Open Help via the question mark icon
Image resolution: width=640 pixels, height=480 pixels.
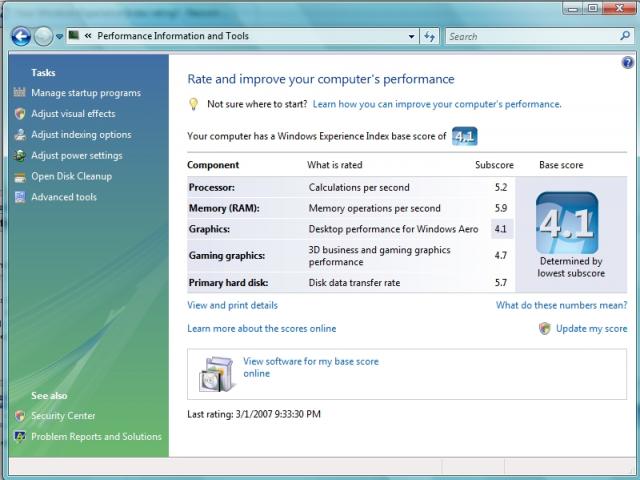[627, 62]
